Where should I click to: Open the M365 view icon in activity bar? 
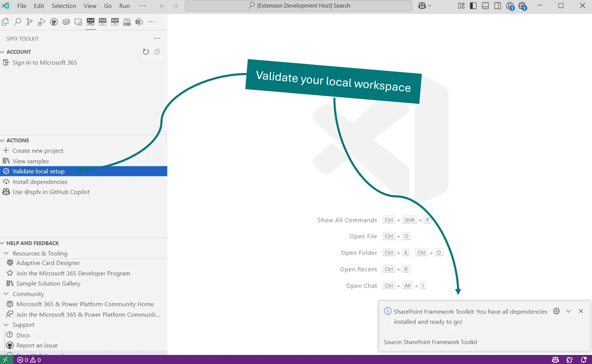click(x=127, y=22)
